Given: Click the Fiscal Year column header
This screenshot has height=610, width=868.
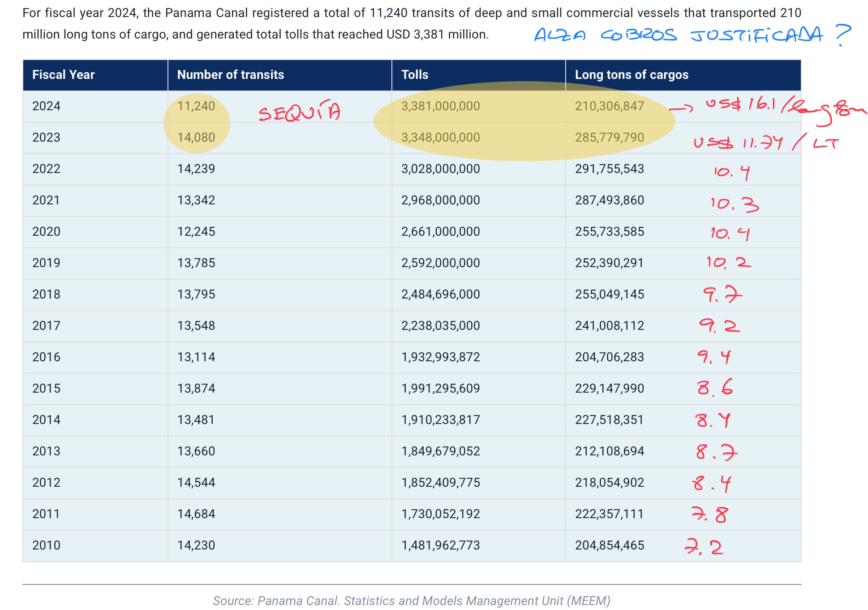Looking at the screenshot, I should coord(63,75).
